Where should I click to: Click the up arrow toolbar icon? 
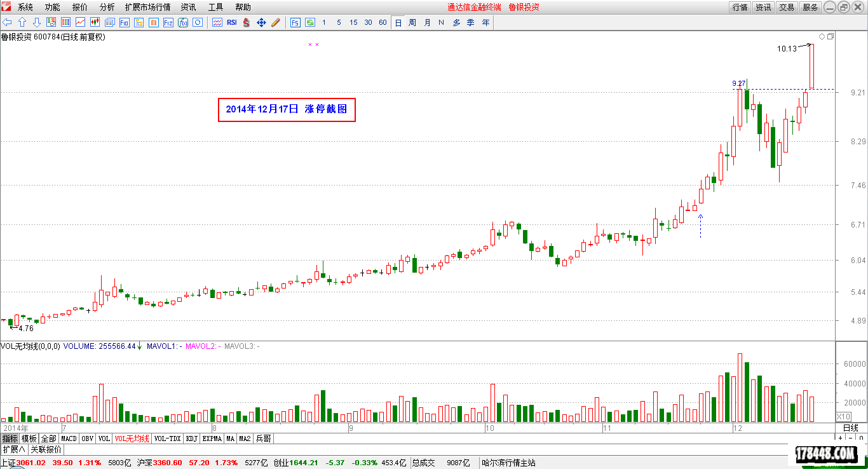tap(22, 22)
